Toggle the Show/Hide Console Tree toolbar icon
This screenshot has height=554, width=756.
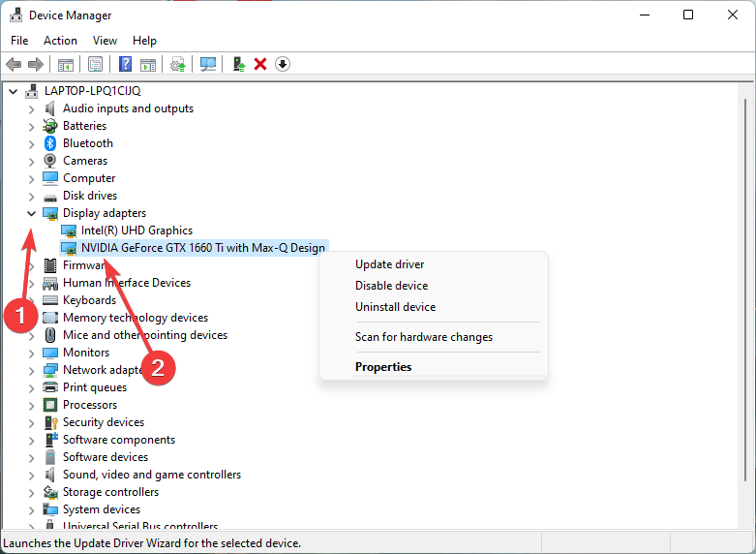coord(66,64)
